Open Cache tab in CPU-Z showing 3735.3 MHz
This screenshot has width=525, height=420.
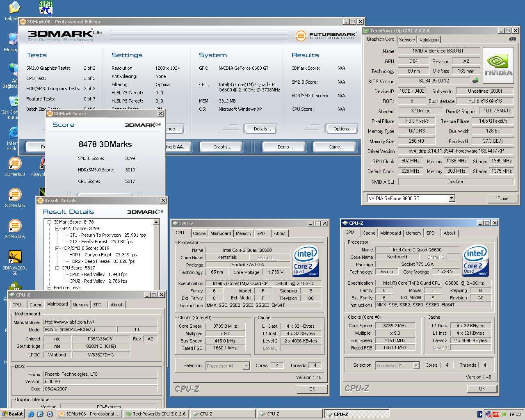tap(199, 233)
